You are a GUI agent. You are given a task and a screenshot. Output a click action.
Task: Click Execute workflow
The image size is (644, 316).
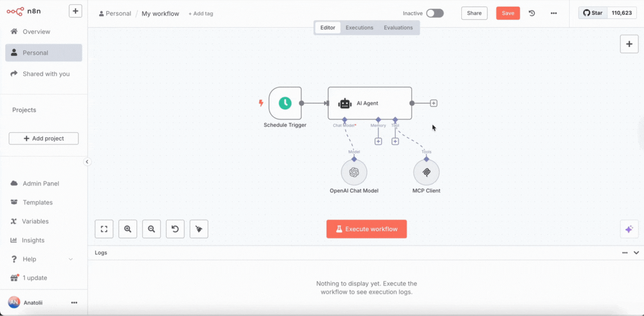[366, 229]
